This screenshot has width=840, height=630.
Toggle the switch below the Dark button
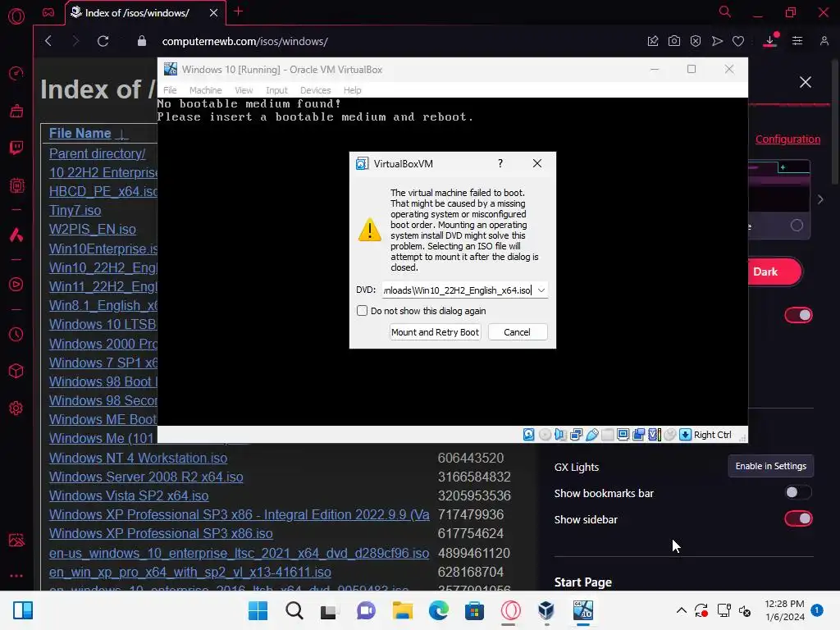tap(798, 315)
